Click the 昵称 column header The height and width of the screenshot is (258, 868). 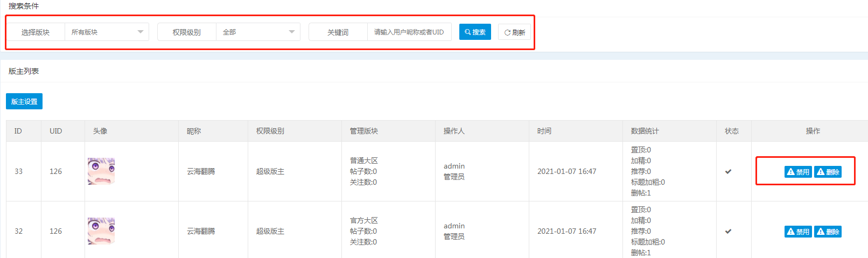[194, 131]
